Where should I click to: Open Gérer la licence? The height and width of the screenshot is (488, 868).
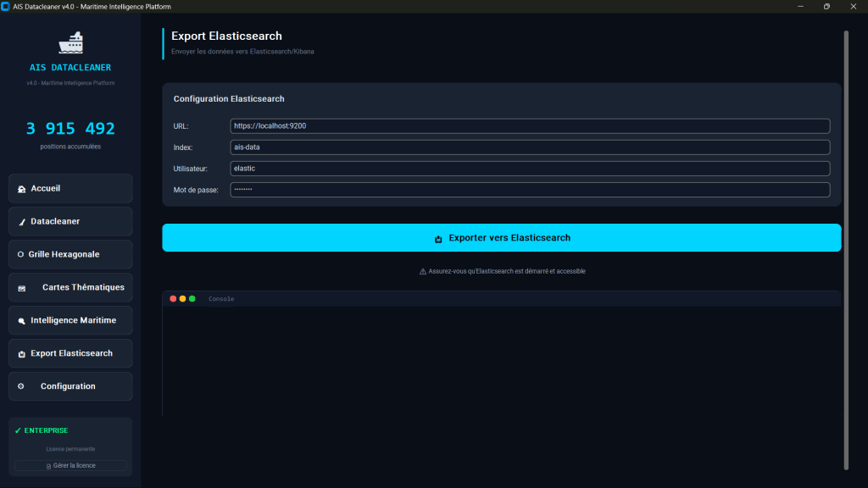click(70, 465)
